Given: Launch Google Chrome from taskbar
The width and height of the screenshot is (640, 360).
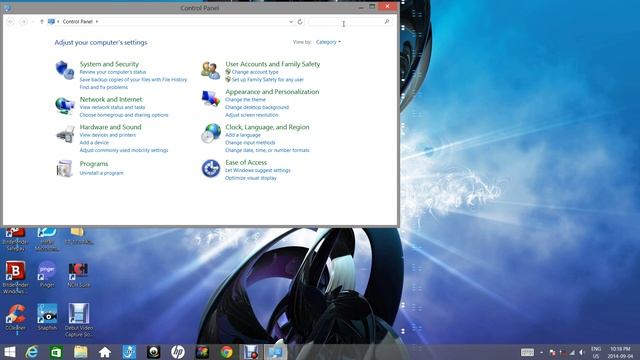Looking at the screenshot, I should (227, 352).
